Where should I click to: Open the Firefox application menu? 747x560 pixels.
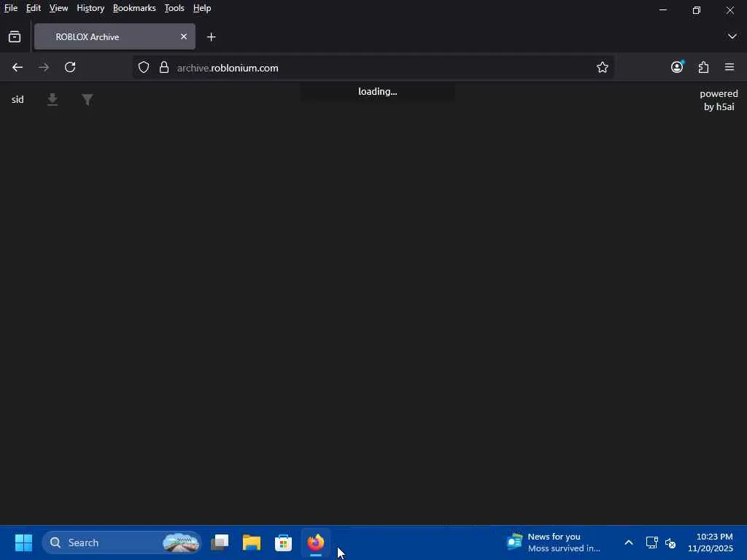pos(729,67)
